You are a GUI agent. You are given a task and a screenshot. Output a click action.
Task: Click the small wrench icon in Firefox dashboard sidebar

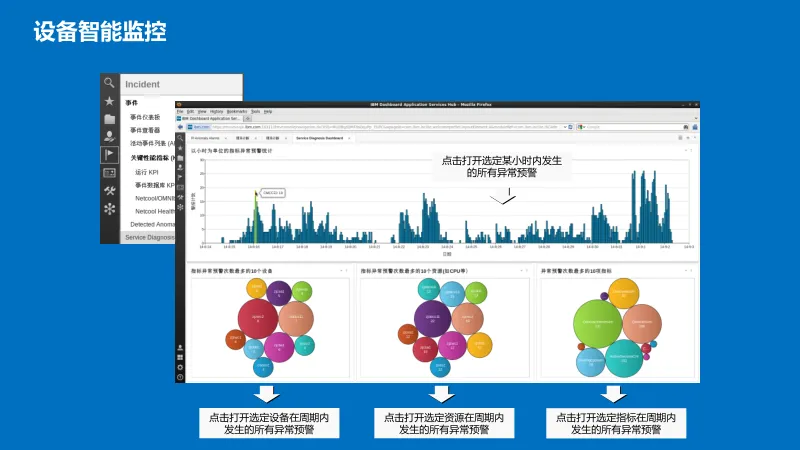click(180, 197)
